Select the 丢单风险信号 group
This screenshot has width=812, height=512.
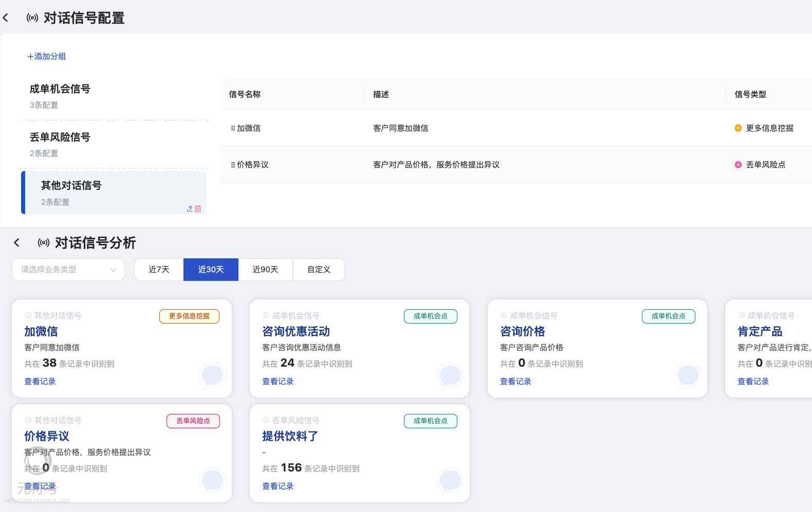click(x=113, y=144)
